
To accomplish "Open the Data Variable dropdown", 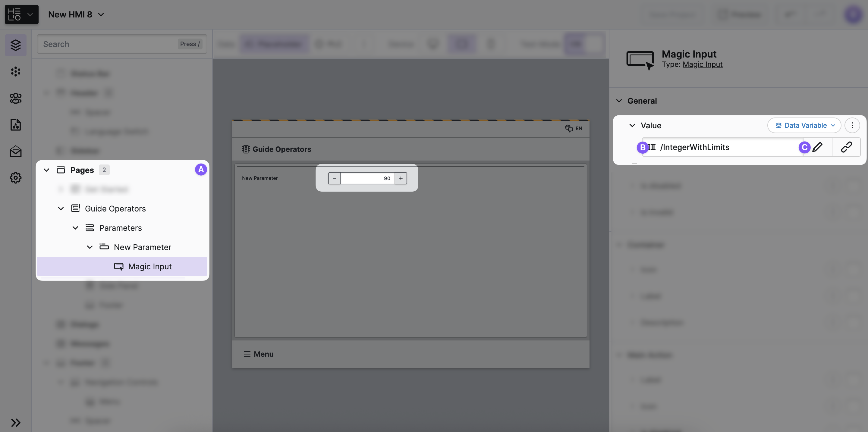I will (x=804, y=125).
